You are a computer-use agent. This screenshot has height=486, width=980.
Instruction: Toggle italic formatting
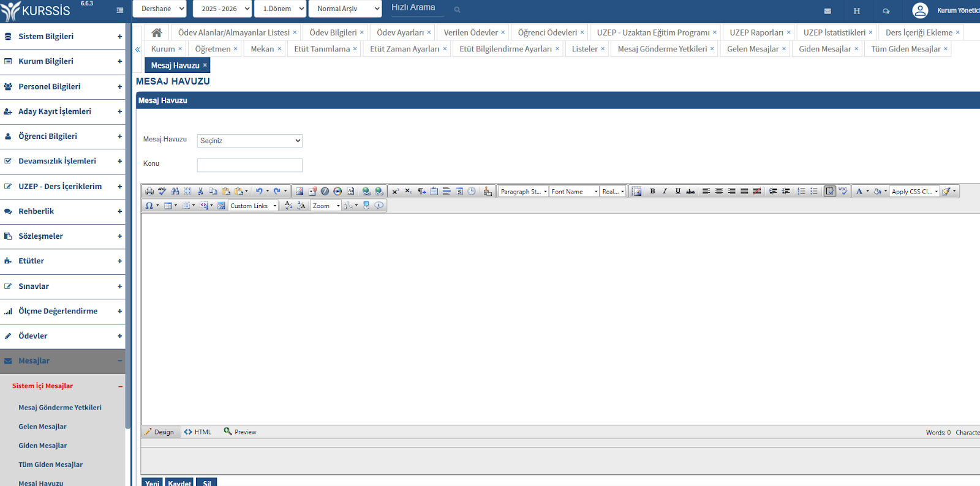pyautogui.click(x=665, y=192)
